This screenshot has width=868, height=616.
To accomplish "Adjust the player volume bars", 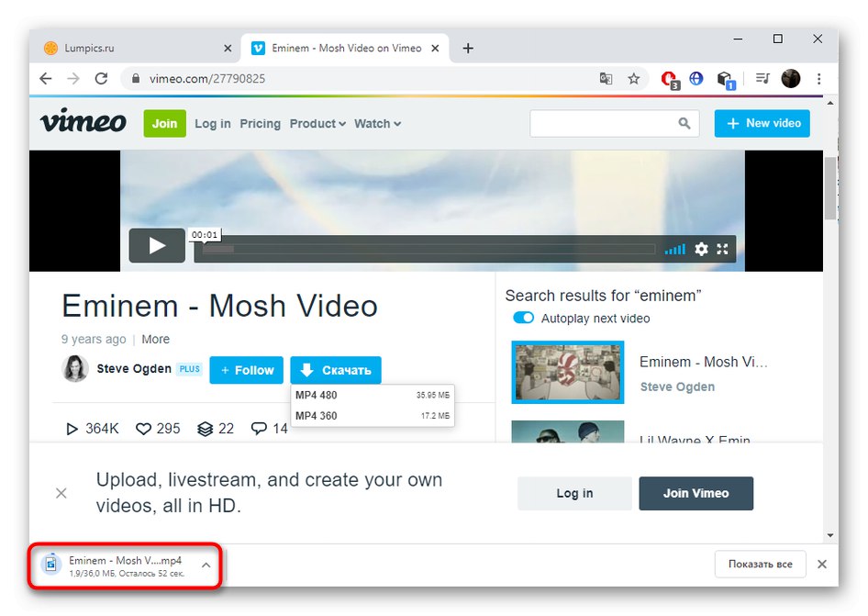I will pyautogui.click(x=674, y=250).
